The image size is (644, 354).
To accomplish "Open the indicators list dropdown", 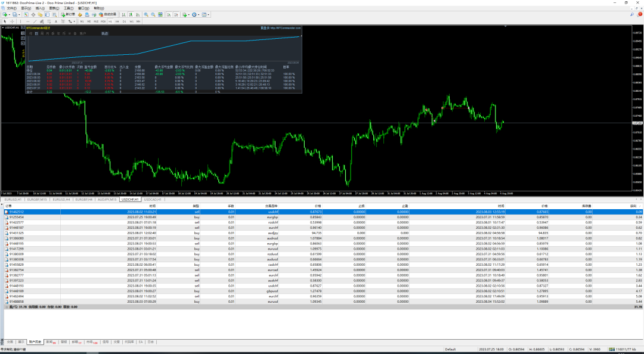I will click(185, 14).
